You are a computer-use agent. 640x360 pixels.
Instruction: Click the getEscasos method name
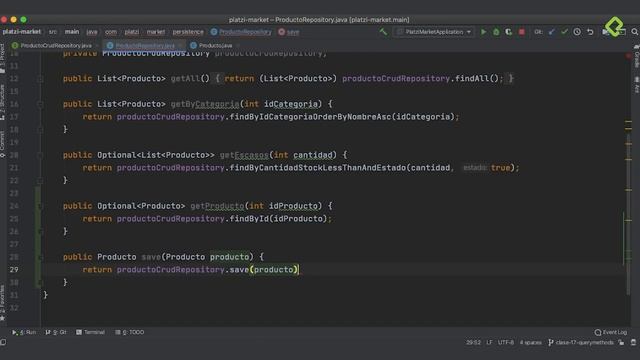(x=244, y=155)
